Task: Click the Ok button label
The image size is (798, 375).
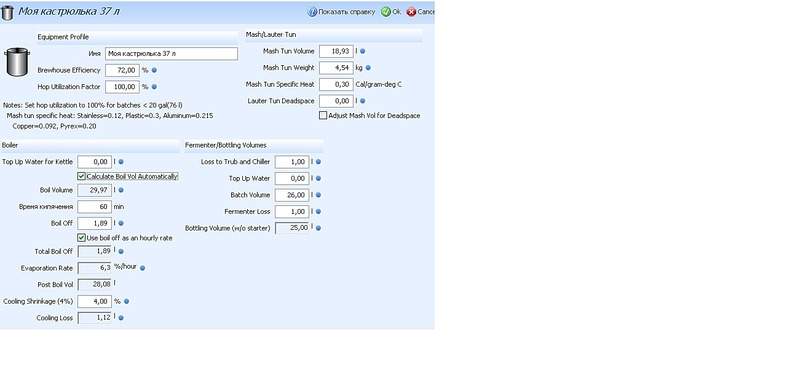Action: 396,12
